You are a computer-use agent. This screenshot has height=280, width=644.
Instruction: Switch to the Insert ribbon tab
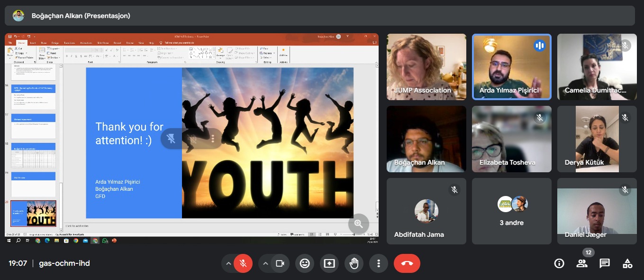point(33,43)
